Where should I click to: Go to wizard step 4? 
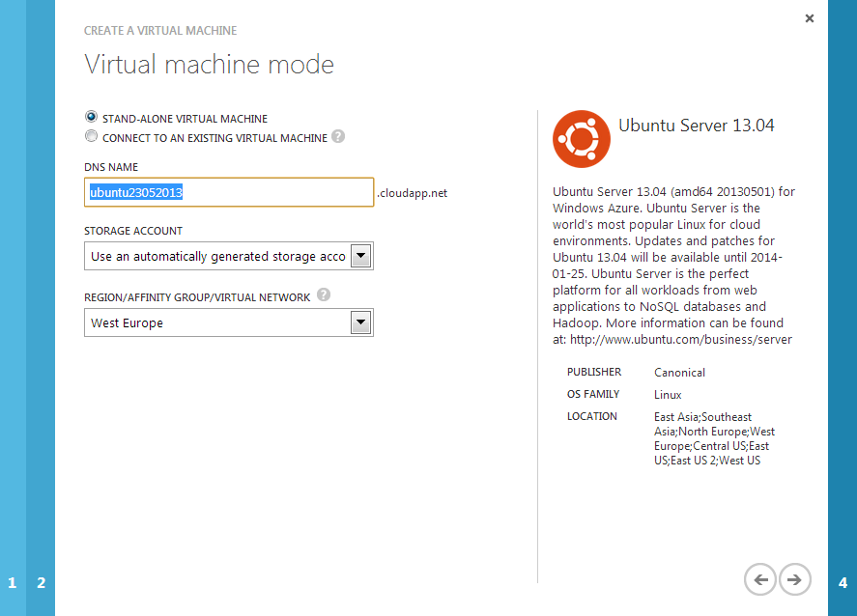click(843, 582)
